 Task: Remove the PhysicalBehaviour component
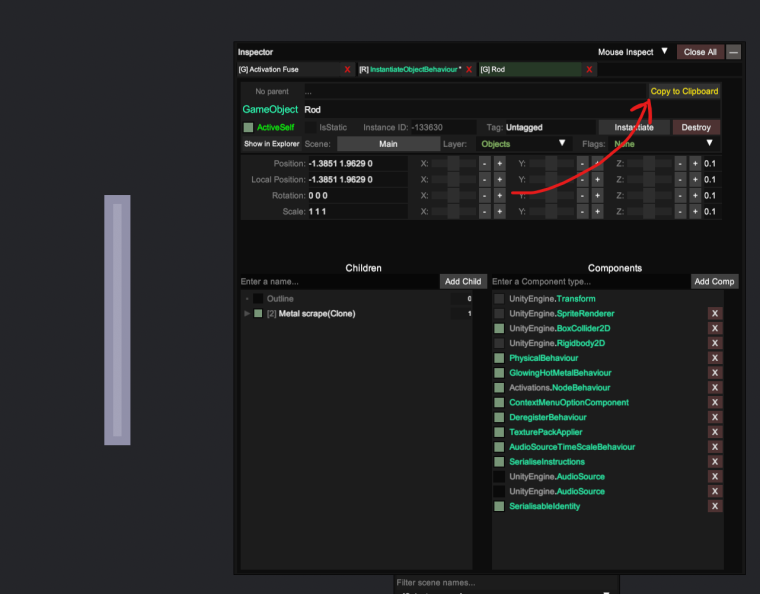[x=714, y=358]
